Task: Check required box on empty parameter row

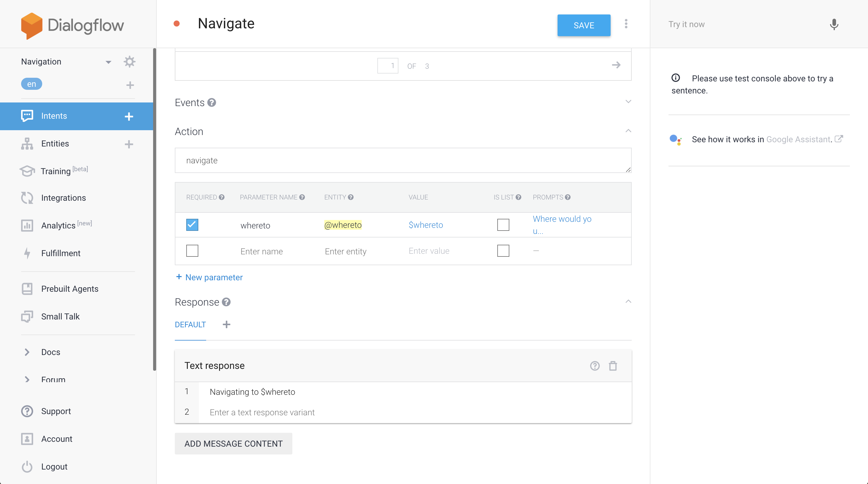Action: click(x=192, y=251)
